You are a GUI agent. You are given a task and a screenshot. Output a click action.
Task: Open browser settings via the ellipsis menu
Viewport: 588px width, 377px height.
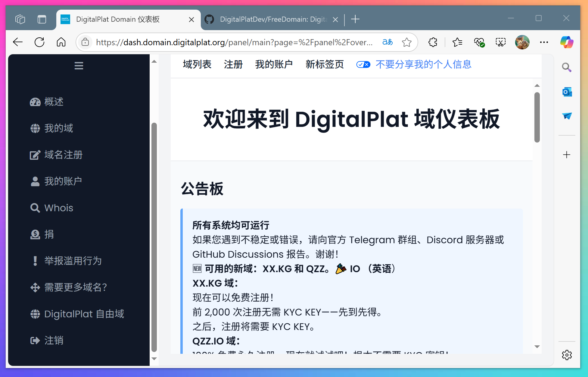(544, 42)
